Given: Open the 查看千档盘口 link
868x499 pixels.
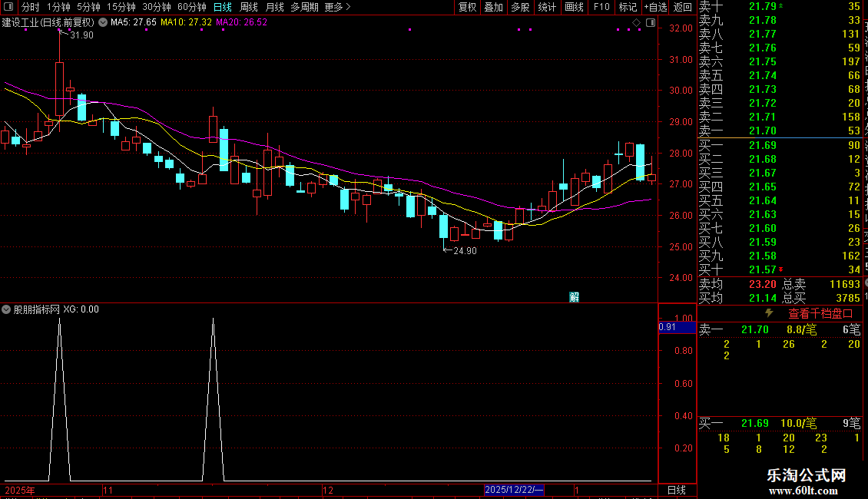Looking at the screenshot, I should 820,314.
